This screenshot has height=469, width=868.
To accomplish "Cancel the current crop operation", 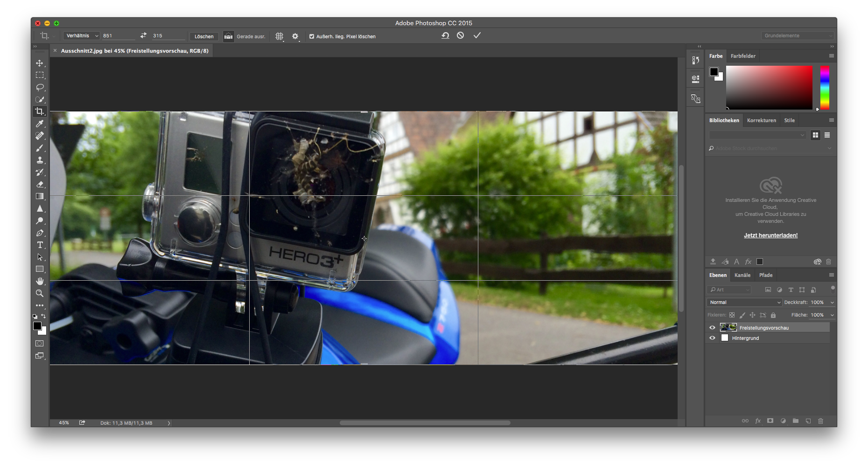I will pyautogui.click(x=460, y=35).
